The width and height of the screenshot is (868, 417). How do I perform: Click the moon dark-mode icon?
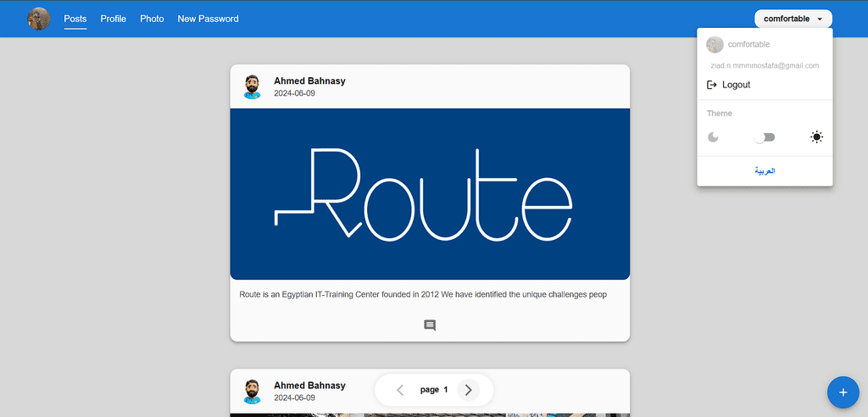click(713, 137)
